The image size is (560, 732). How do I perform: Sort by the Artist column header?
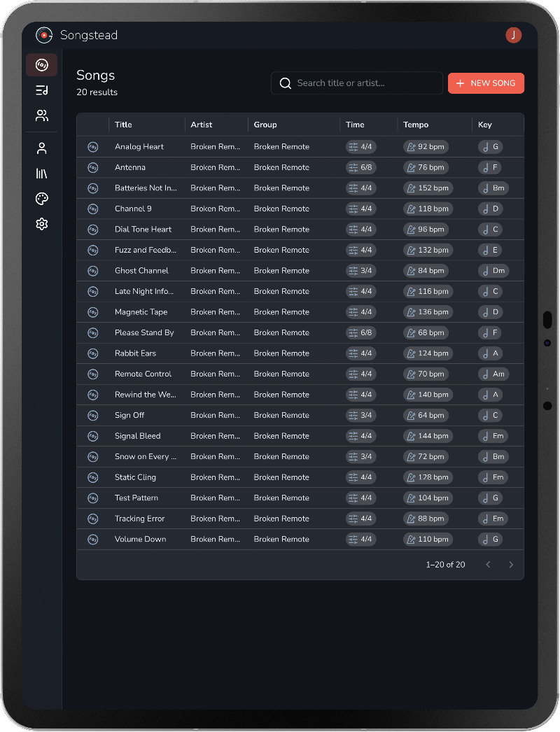[x=202, y=125]
